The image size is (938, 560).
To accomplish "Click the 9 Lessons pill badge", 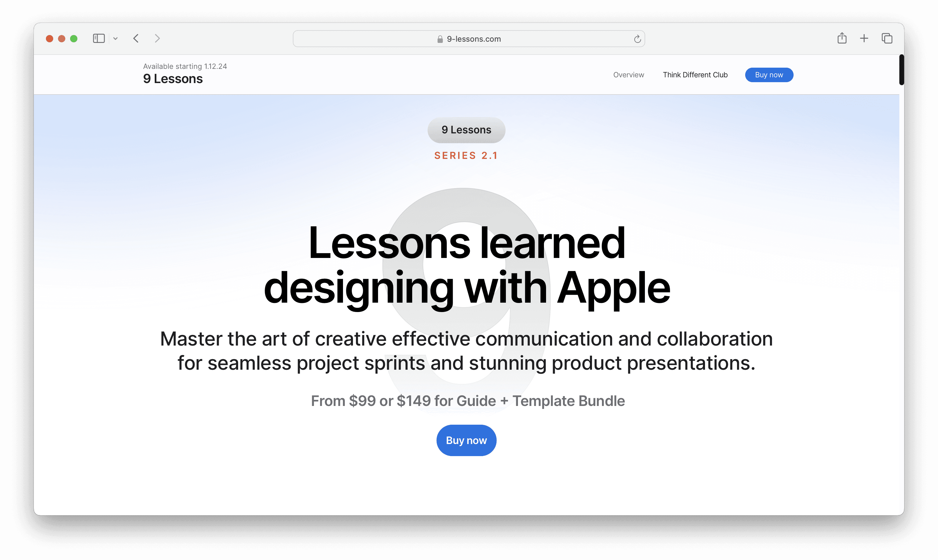I will [466, 130].
